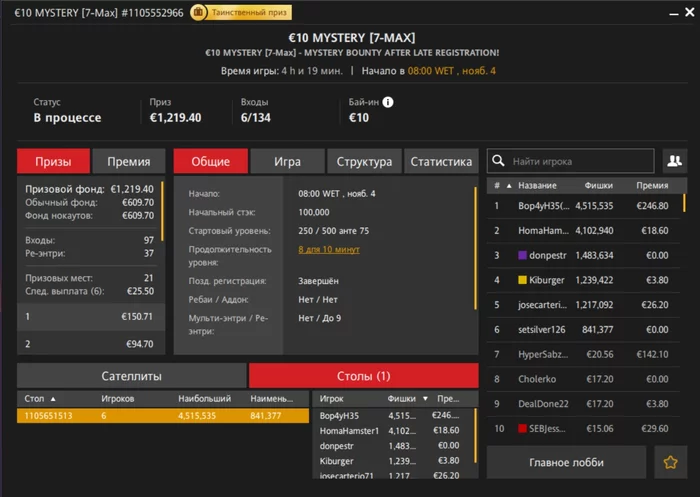Viewport: 700px width, 497px height.
Task: Select table 1105651513 row
Action: [x=160, y=415]
